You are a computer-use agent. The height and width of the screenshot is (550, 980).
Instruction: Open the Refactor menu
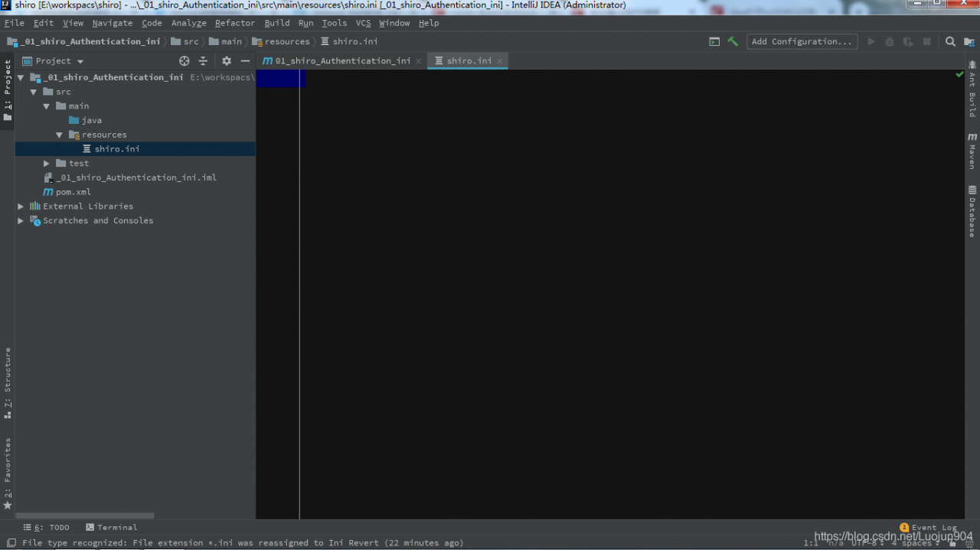[235, 23]
